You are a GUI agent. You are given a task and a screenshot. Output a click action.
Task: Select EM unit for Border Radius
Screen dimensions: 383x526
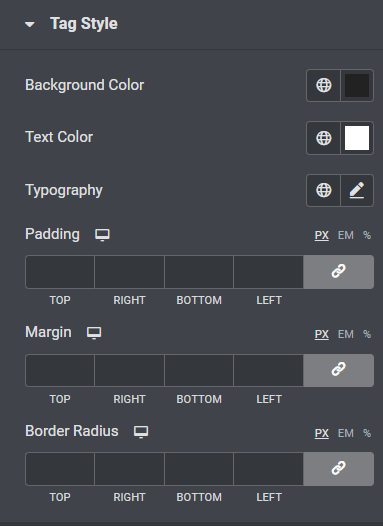346,433
